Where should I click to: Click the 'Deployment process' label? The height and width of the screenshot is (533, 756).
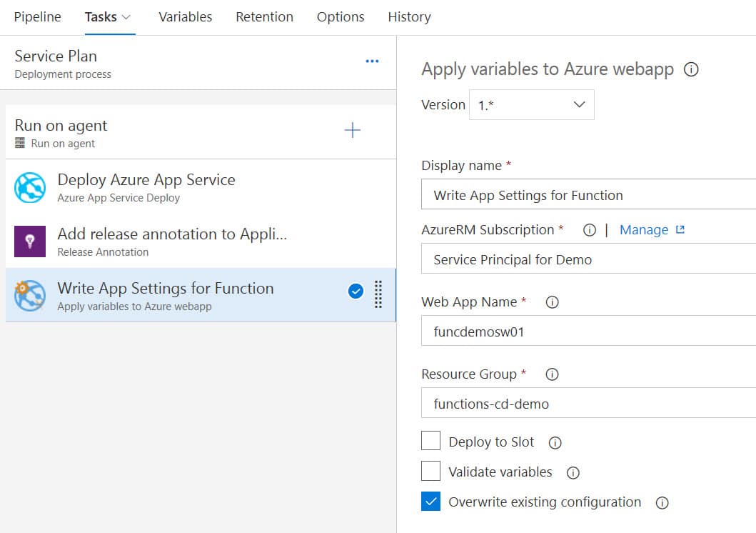[x=63, y=74]
